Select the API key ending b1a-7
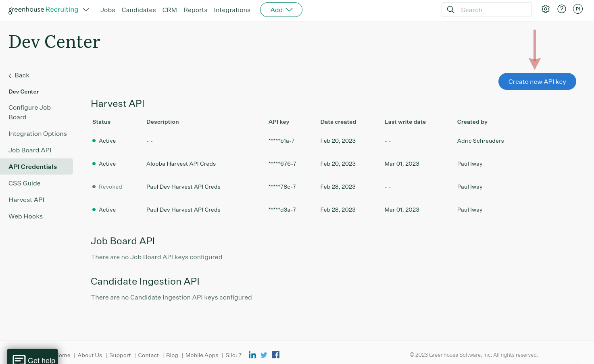 click(281, 141)
